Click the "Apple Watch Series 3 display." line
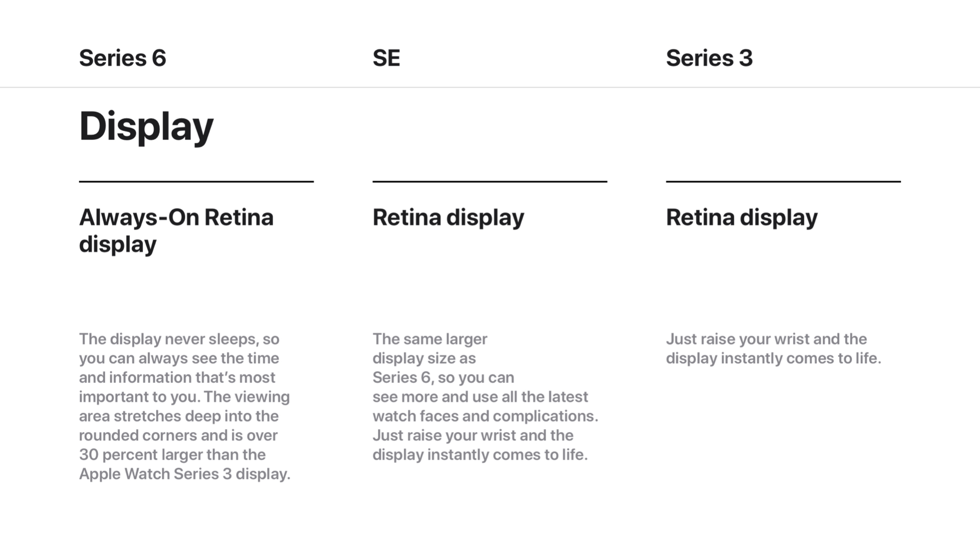 (x=184, y=474)
